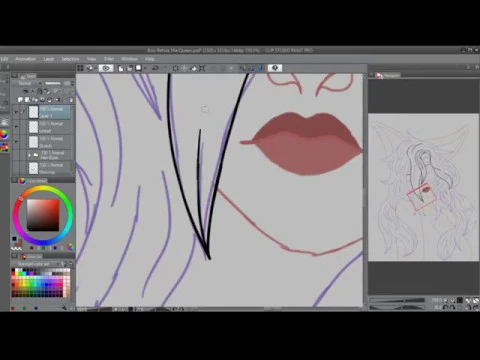Expand the folder layer triangle
Image resolution: width=480 pixels, height=360 pixels.
pyautogui.click(x=30, y=155)
